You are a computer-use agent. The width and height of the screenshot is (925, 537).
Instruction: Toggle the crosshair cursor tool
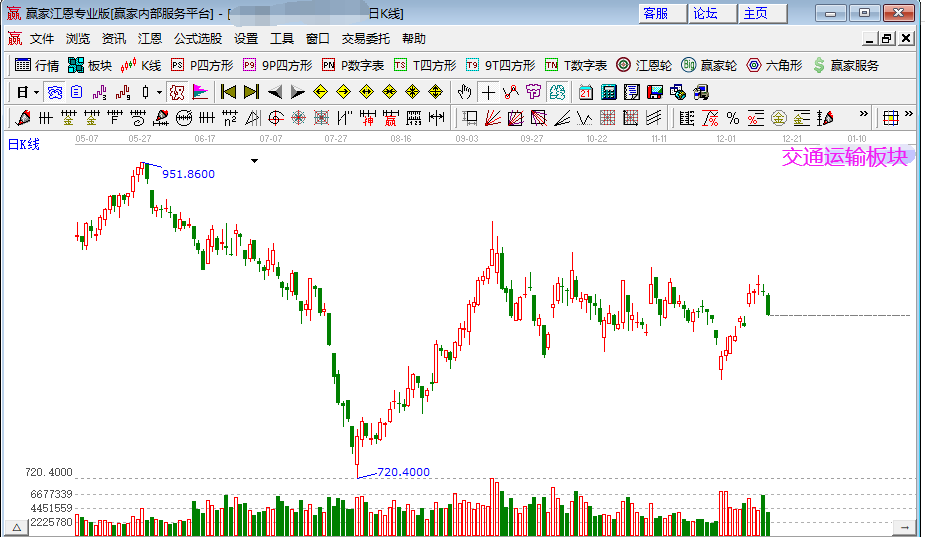tap(488, 92)
